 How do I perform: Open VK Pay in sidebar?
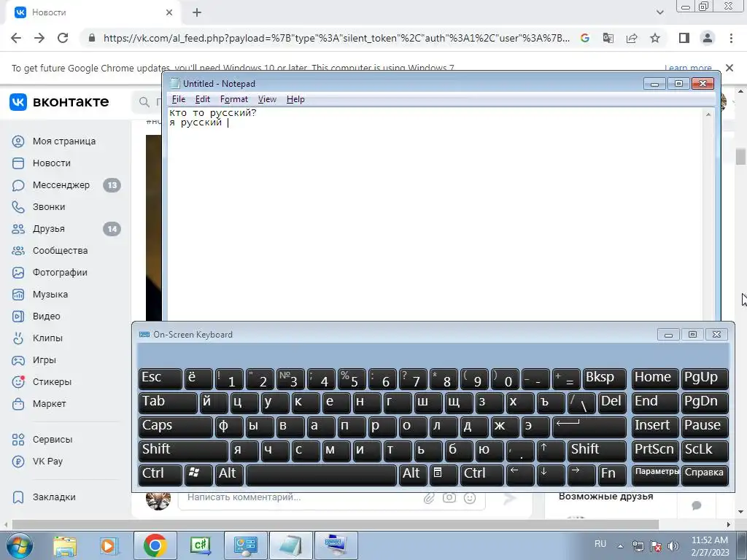47,462
